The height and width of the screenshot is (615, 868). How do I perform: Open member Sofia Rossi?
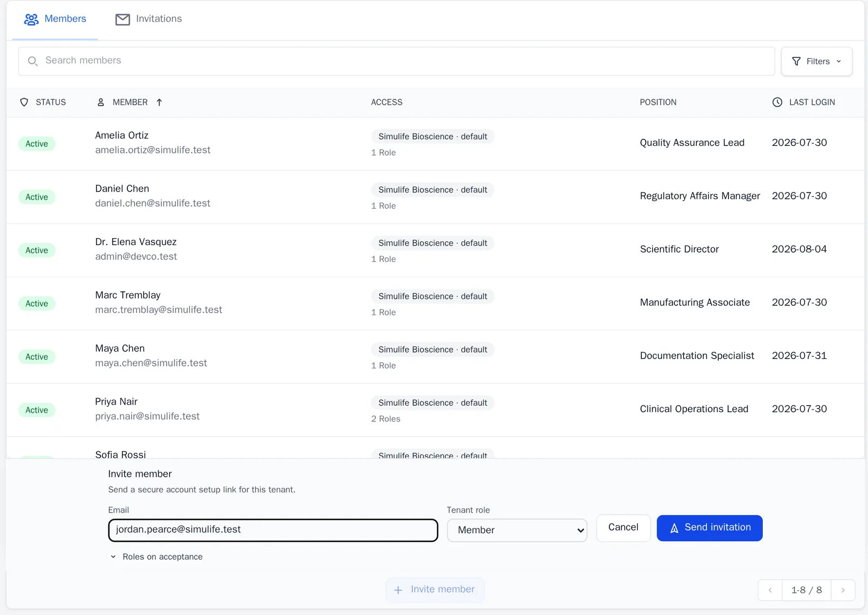(120, 454)
